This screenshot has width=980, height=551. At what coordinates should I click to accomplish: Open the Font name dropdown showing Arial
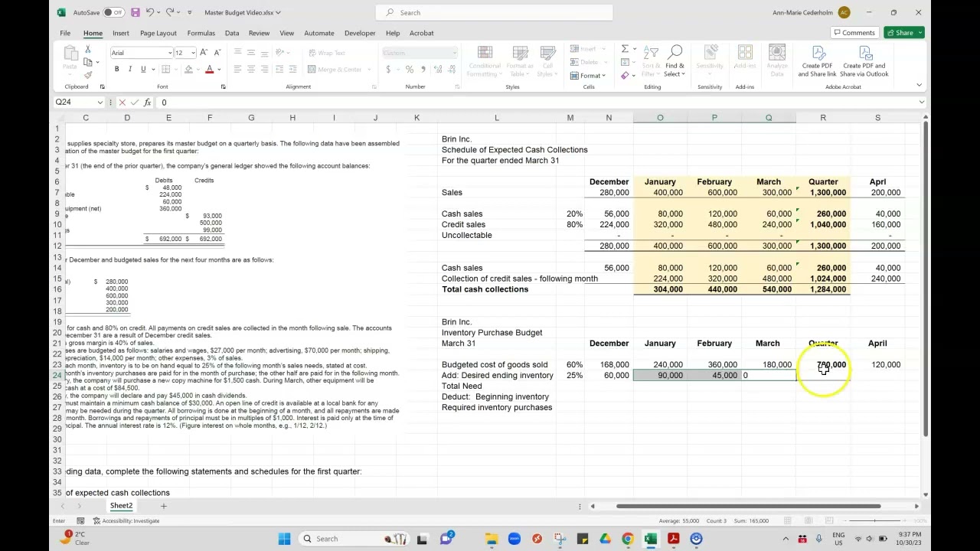tap(169, 53)
